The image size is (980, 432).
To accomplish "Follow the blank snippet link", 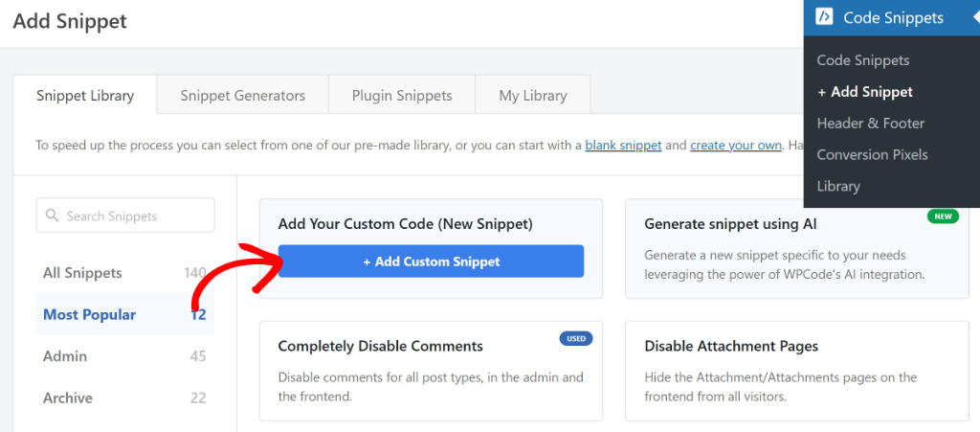I will [623, 146].
